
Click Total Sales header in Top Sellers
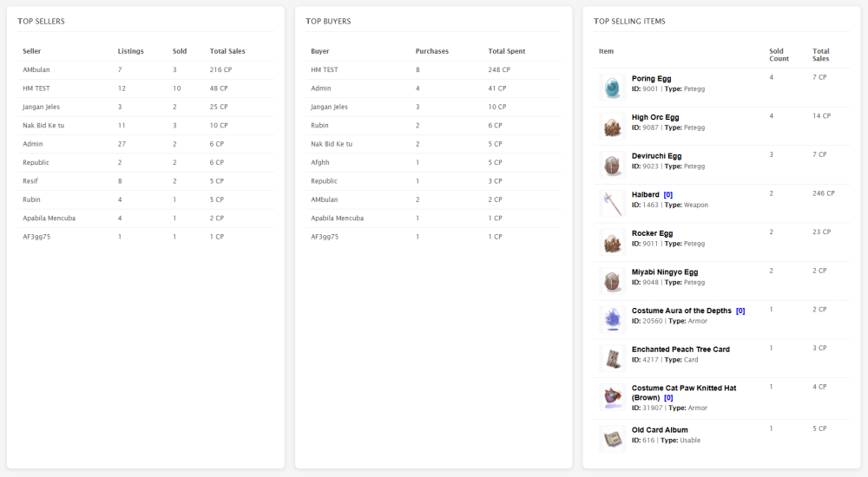click(227, 51)
